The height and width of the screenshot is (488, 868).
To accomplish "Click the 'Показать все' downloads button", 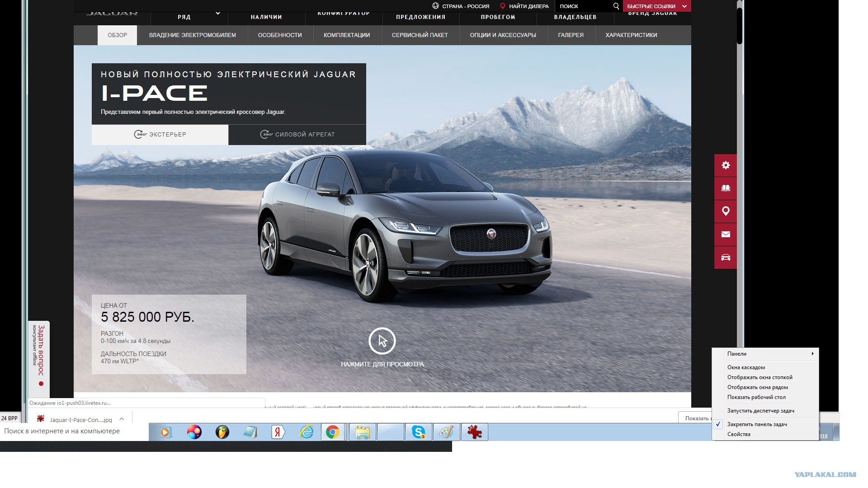I will click(x=695, y=418).
